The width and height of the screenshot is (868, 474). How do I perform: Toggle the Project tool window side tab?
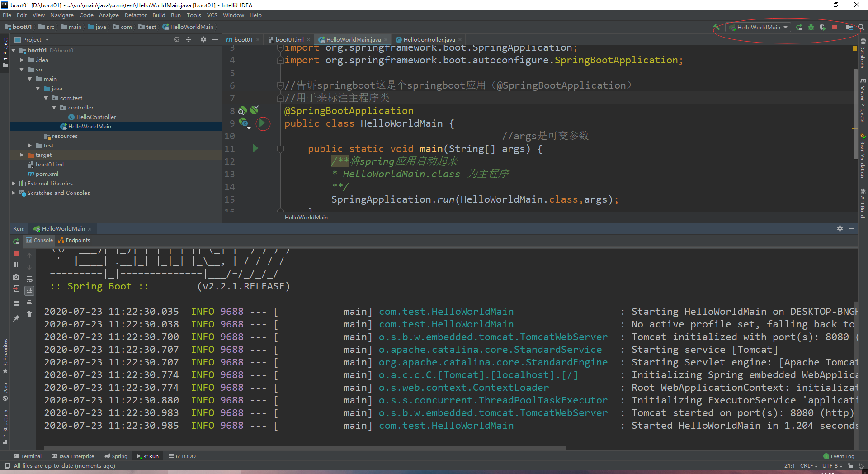[x=5, y=53]
